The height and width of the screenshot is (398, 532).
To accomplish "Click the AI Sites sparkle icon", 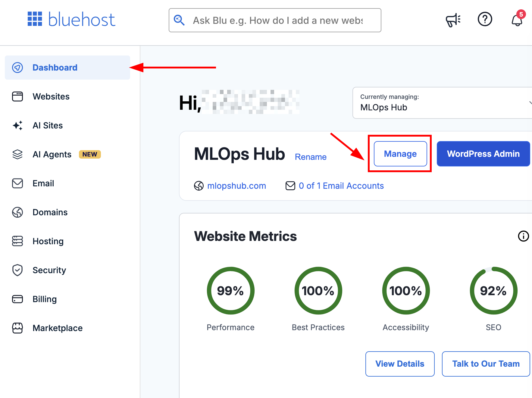I will tap(17, 125).
